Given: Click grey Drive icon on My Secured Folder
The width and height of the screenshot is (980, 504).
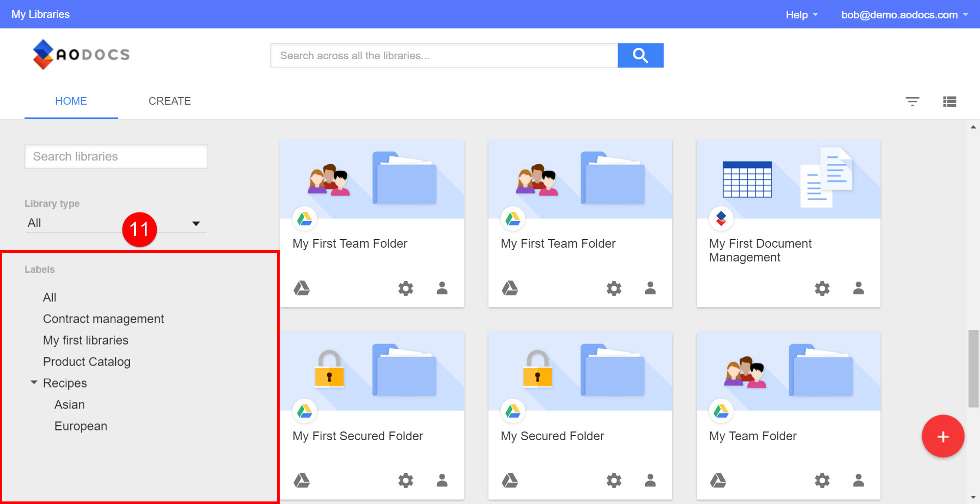Looking at the screenshot, I should 510,481.
